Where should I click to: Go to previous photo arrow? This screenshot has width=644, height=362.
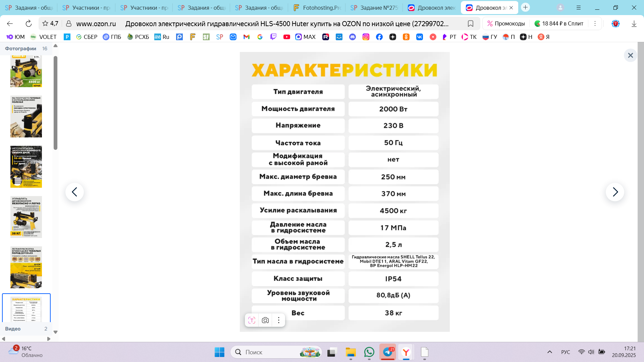(x=74, y=192)
